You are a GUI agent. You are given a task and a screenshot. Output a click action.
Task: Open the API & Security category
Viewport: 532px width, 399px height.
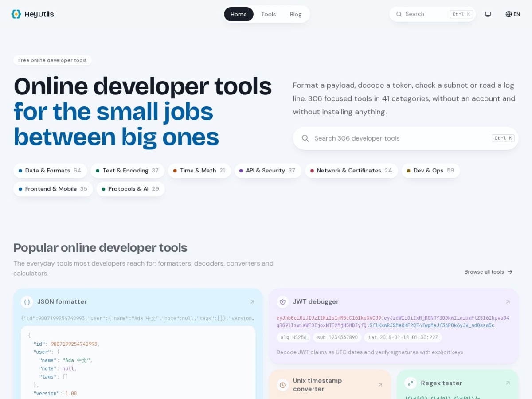[x=268, y=171]
